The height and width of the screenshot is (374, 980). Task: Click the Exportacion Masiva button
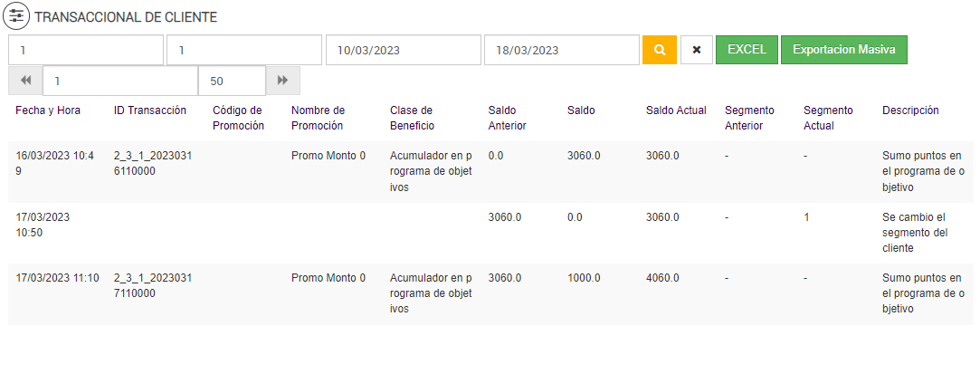point(843,50)
